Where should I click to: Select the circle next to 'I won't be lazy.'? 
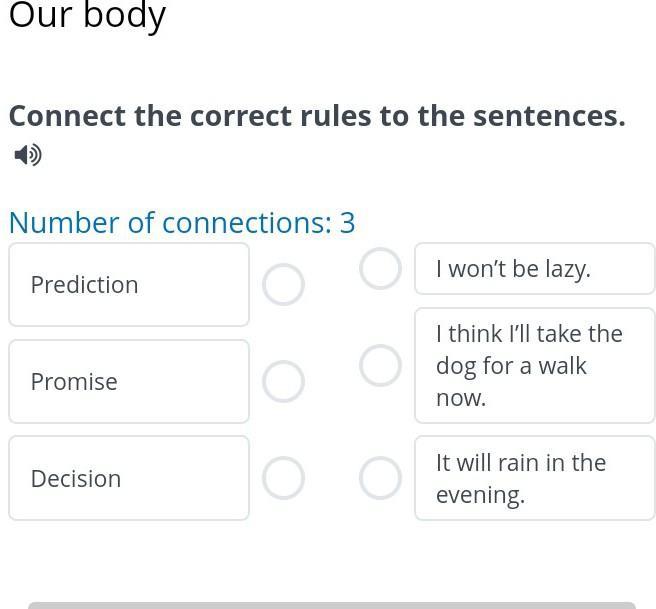[380, 269]
